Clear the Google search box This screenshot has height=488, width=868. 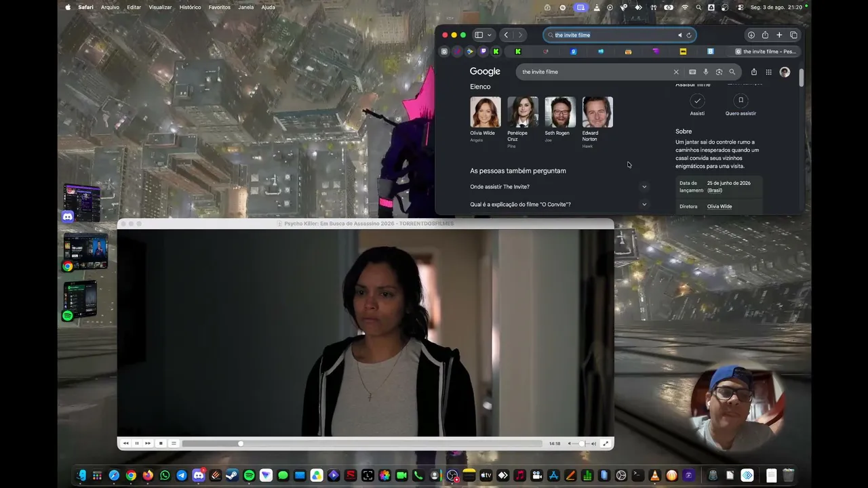(676, 72)
